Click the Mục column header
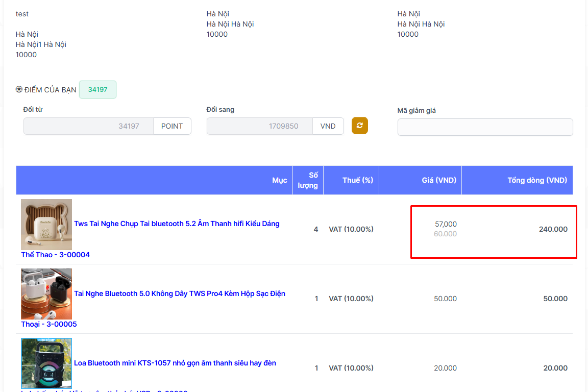Viewport: 588px width, 392px height. click(279, 180)
